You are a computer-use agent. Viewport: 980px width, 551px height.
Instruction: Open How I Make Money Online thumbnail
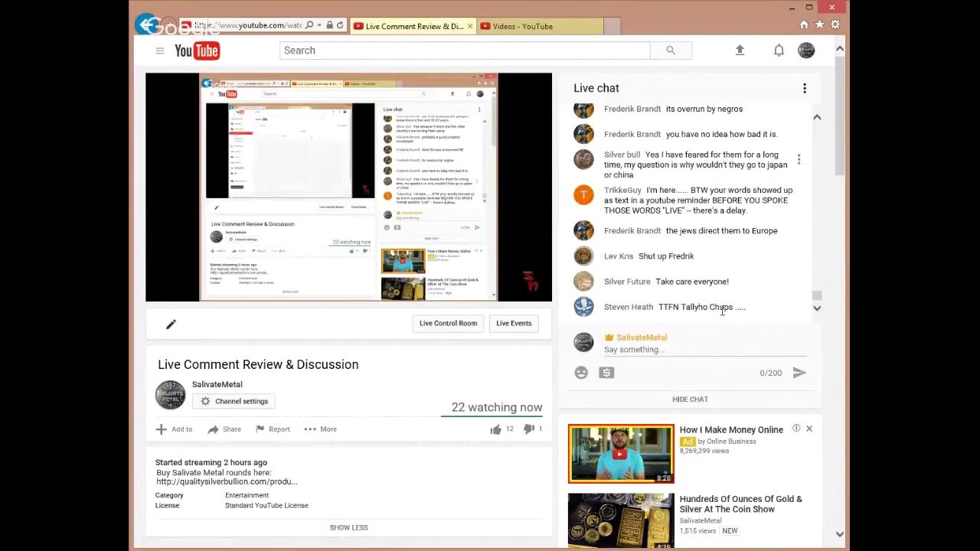coord(621,454)
